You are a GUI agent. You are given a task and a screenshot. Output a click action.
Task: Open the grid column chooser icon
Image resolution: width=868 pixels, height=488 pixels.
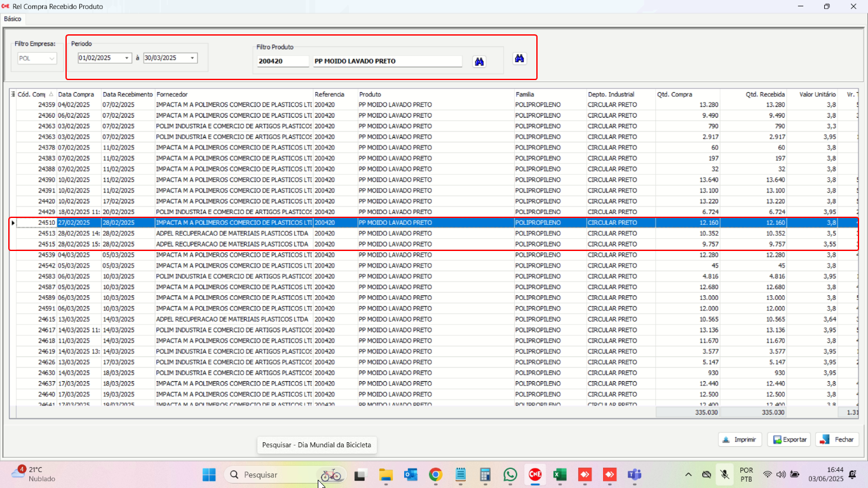coord(13,95)
